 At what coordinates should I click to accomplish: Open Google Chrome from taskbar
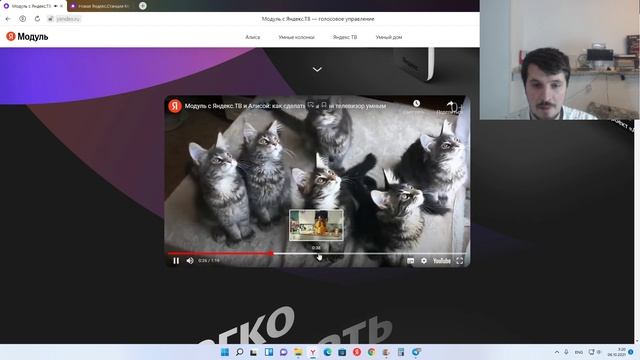(x=371, y=352)
